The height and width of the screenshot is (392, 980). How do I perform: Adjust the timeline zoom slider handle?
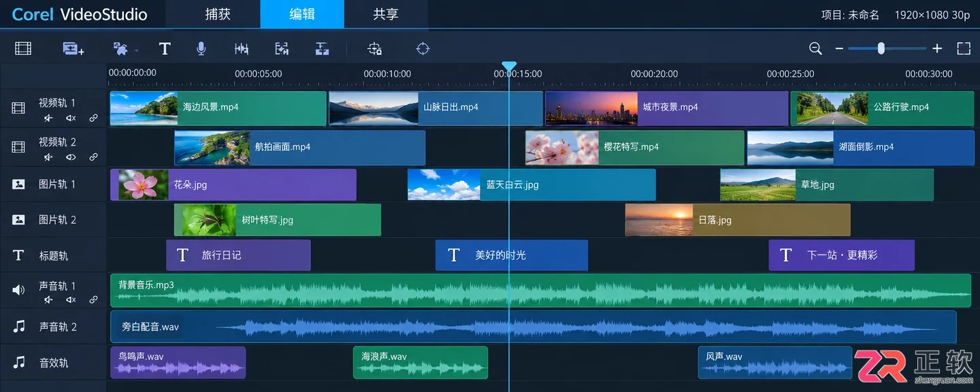[881, 48]
